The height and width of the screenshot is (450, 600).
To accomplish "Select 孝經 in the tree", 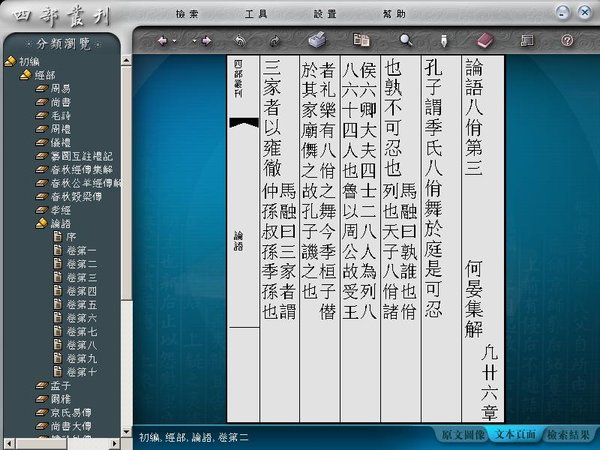I will (x=60, y=210).
